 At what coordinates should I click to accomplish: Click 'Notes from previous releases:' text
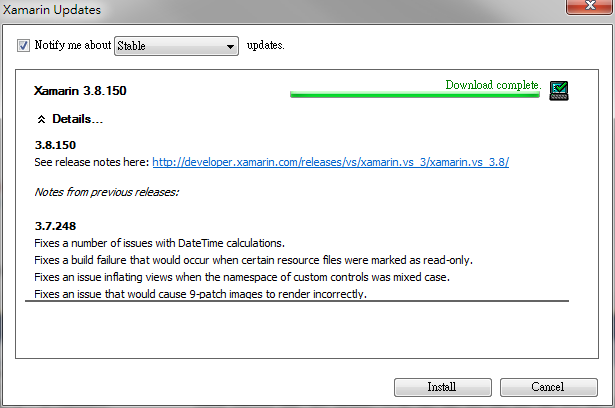coord(106,192)
